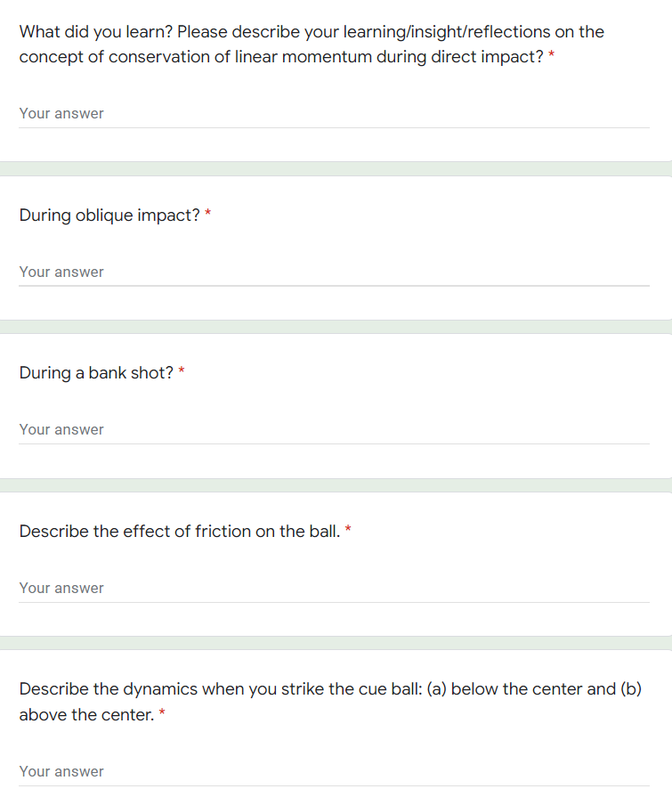
Task: Click green divider above the friction question
Action: (x=336, y=485)
